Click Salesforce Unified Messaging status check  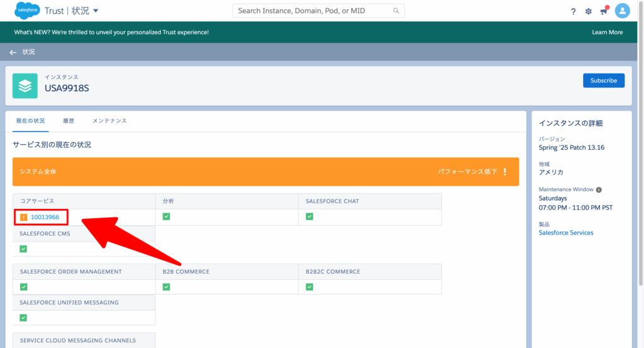[23, 318]
